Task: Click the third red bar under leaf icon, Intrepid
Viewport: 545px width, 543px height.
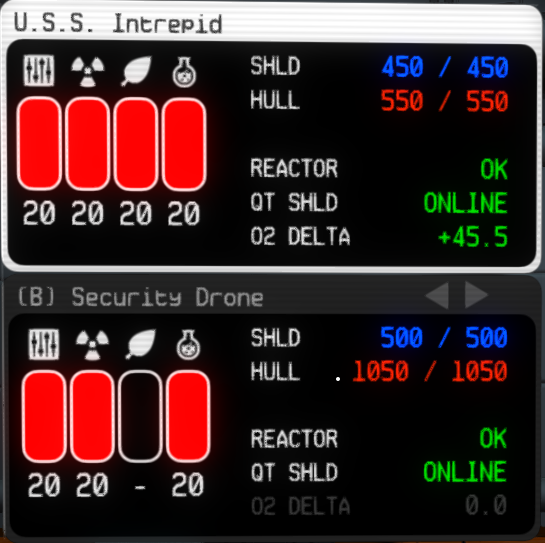Action: click(136, 144)
